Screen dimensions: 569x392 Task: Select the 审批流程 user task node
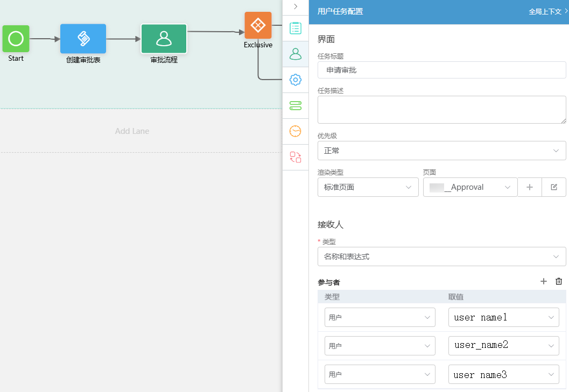(x=164, y=39)
